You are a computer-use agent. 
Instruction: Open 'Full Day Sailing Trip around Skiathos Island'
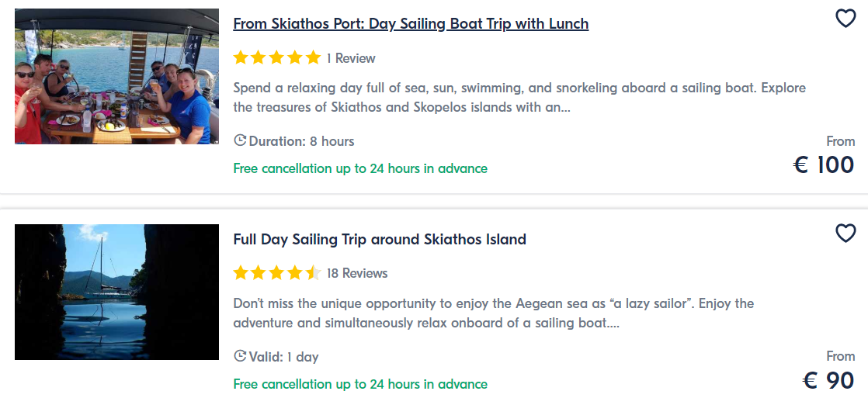(x=380, y=239)
